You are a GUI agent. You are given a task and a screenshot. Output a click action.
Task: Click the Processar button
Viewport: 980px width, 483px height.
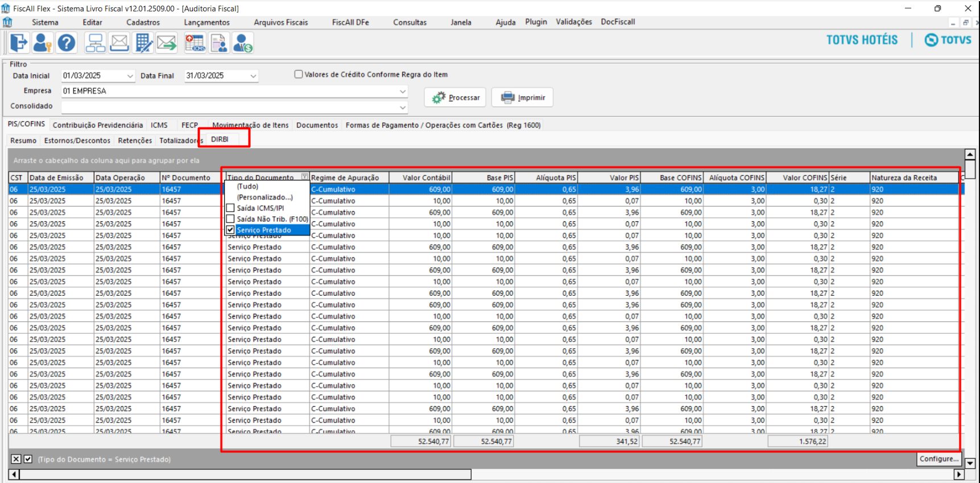(455, 97)
